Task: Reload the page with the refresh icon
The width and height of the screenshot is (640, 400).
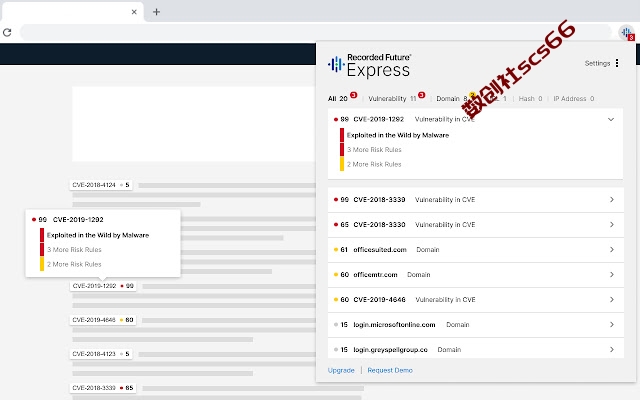Action: 7,32
